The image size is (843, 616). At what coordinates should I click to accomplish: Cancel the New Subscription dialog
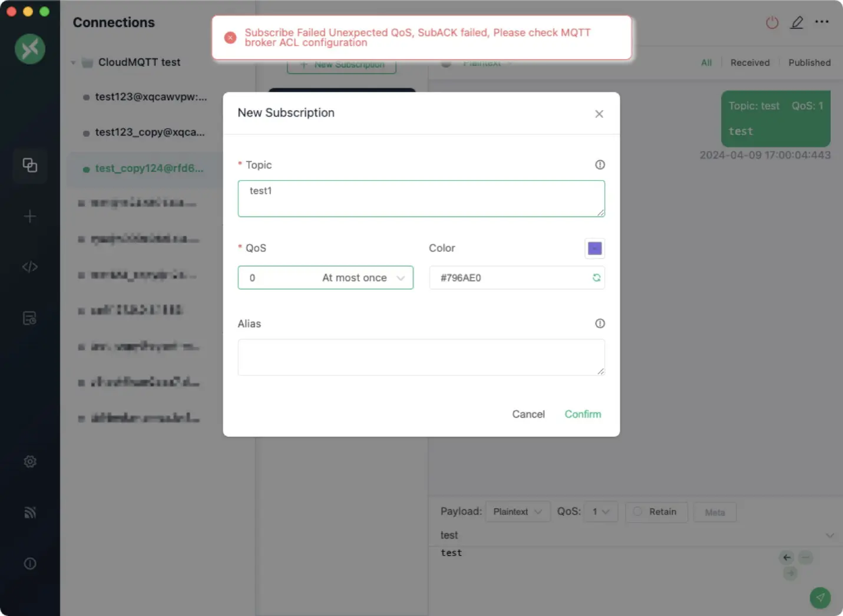(x=528, y=414)
